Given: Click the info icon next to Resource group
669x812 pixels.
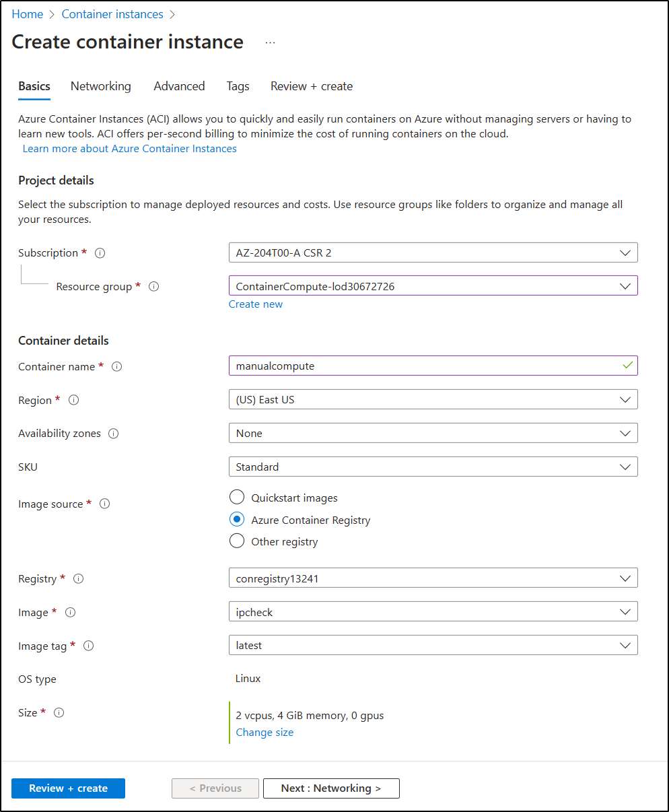Looking at the screenshot, I should point(153,286).
